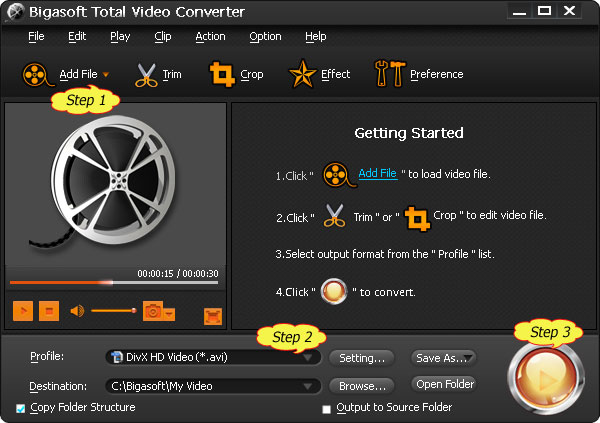Click the 00:00:15 / 00:00:30 time display

pos(178,273)
